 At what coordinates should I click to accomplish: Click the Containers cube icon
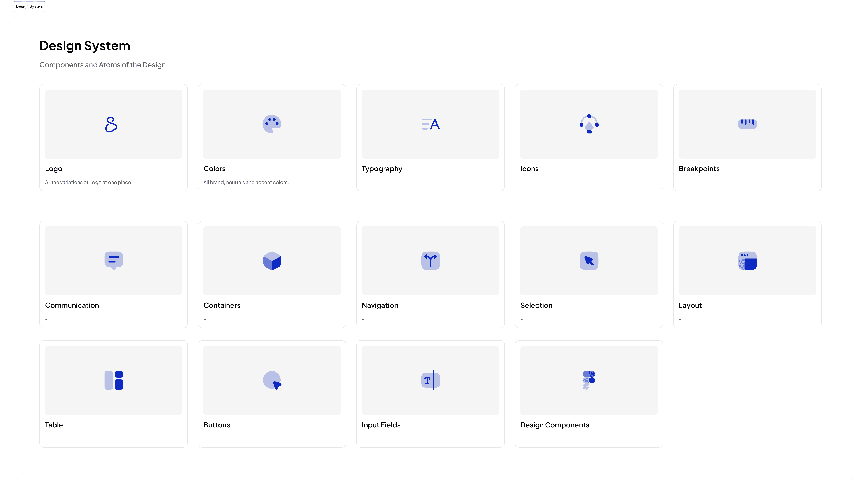[x=272, y=261]
